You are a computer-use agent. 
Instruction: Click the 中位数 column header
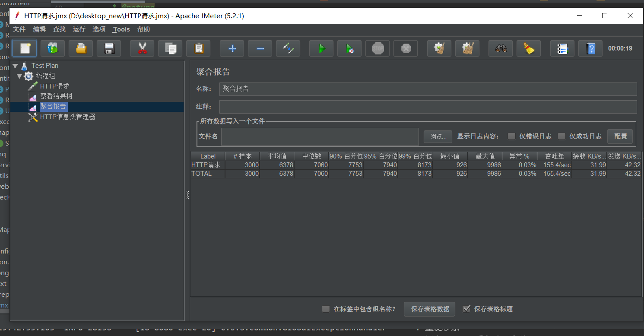[311, 156]
